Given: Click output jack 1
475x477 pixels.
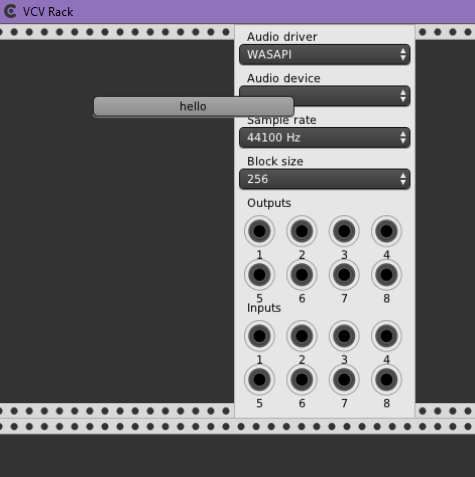Looking at the screenshot, I should pyautogui.click(x=259, y=231).
